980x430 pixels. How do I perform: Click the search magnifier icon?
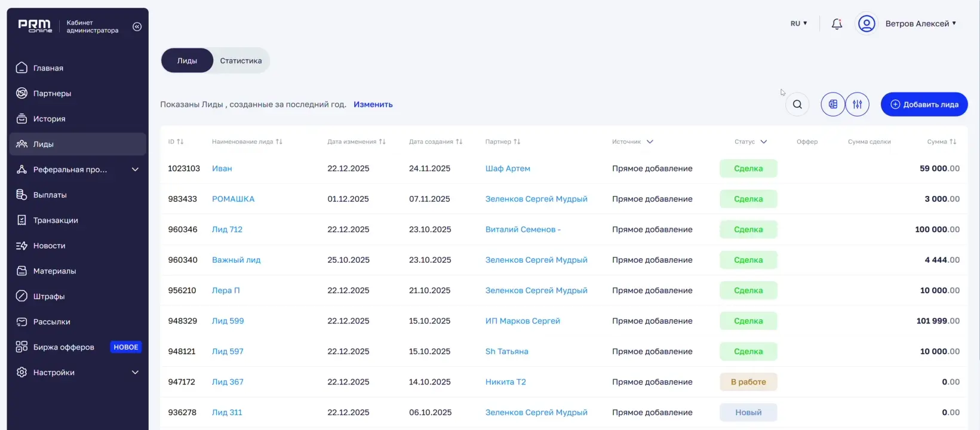coord(797,105)
